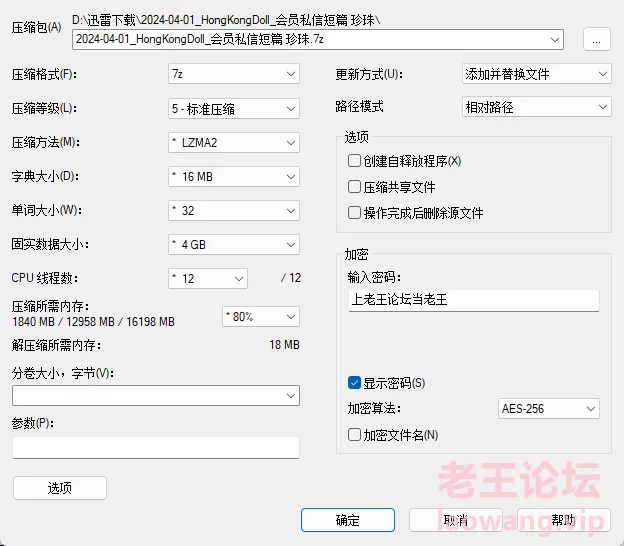Click the 确定 confirm button
Screen dimensions: 624x546
point(348,520)
